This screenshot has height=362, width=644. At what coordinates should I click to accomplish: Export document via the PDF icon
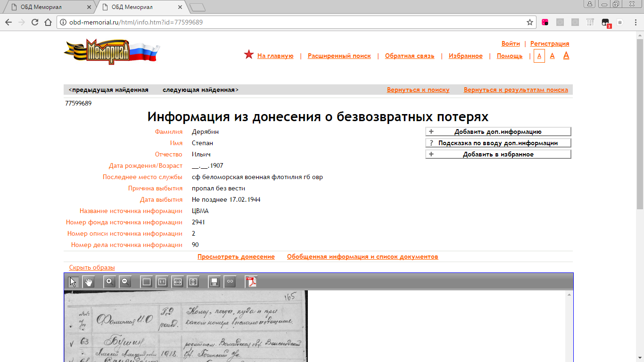tap(251, 282)
